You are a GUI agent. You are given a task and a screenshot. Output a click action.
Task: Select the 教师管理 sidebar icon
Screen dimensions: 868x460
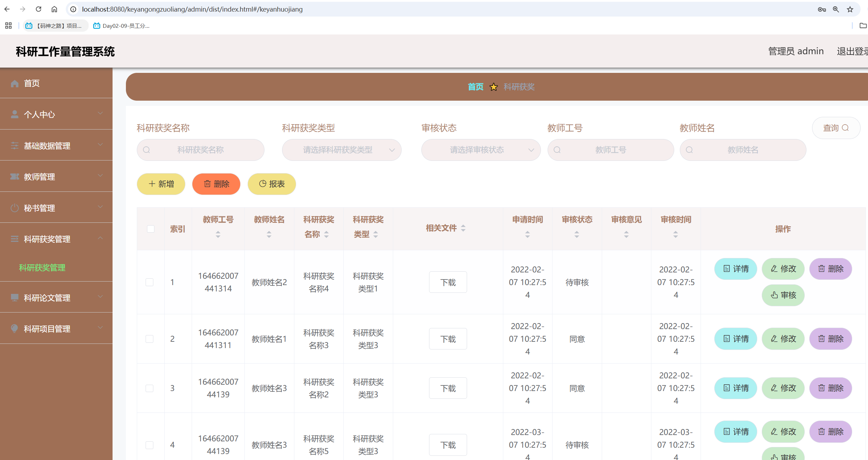[x=14, y=176]
